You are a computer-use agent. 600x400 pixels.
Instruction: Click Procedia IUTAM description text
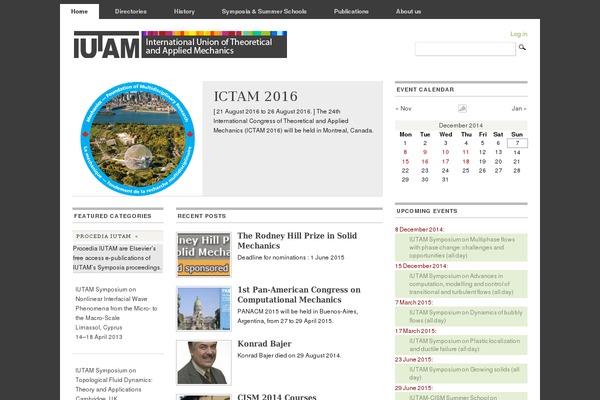click(117, 258)
